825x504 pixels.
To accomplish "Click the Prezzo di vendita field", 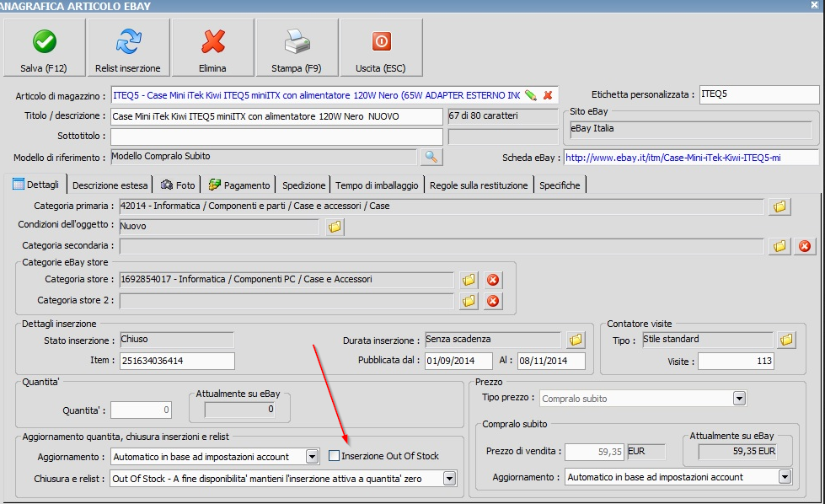I will [x=594, y=452].
